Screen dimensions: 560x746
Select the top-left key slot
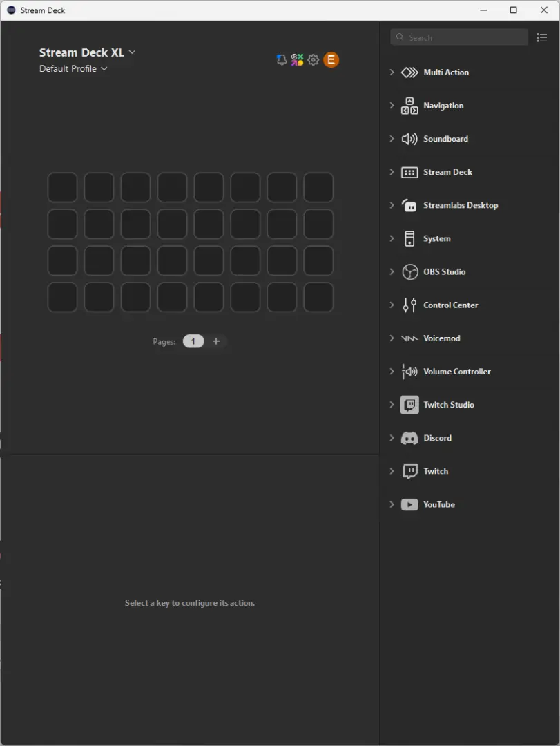62,187
